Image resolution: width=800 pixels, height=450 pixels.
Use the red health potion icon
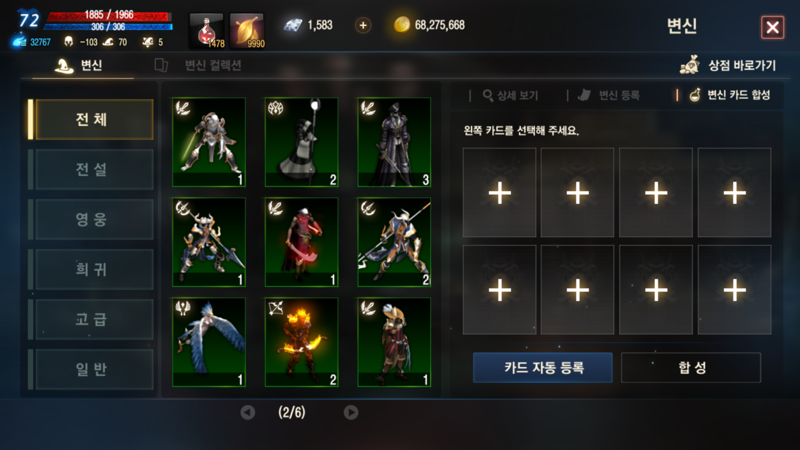207,31
